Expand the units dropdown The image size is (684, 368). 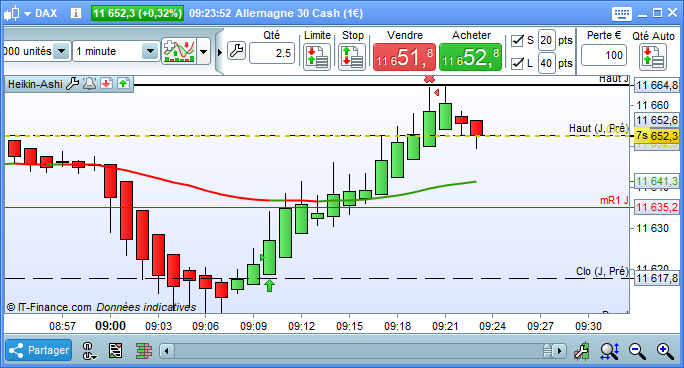62,51
